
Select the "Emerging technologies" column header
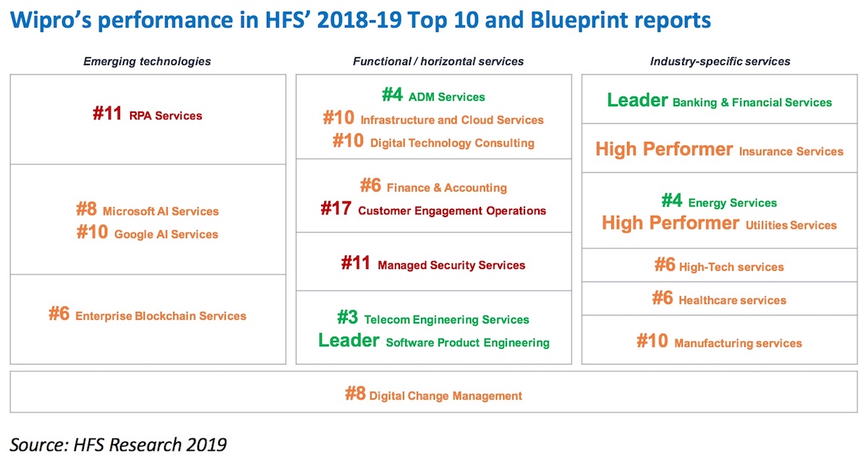[x=148, y=62]
